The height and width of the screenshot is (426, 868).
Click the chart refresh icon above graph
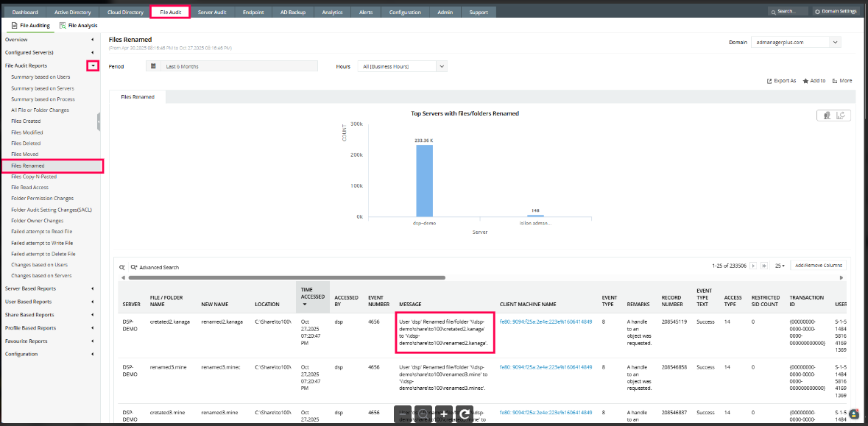[839, 116]
